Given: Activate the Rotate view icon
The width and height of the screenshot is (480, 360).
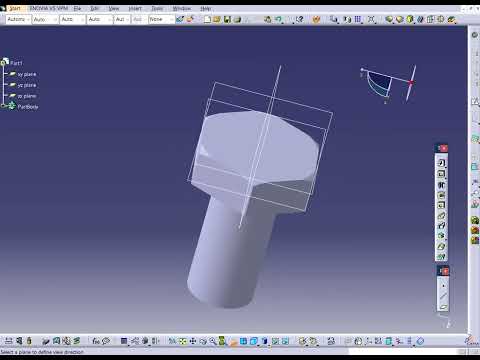Looking at the screenshot, I should tap(203, 341).
